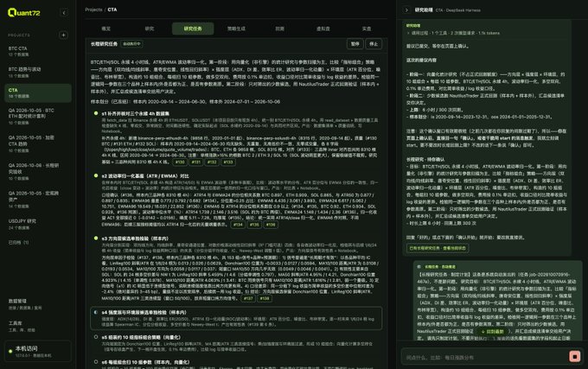Image resolution: width=588 pixels, height=369 pixels.
Task: Click the s2 step green status dot
Action: (x=96, y=175)
